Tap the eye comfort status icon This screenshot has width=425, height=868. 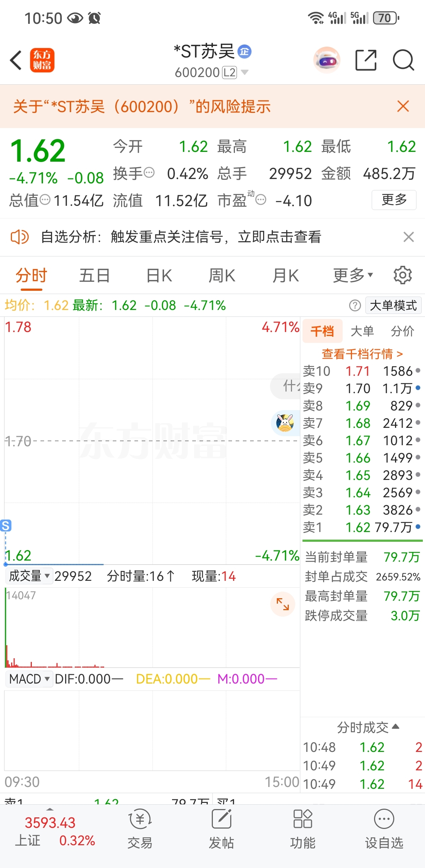coord(75,18)
